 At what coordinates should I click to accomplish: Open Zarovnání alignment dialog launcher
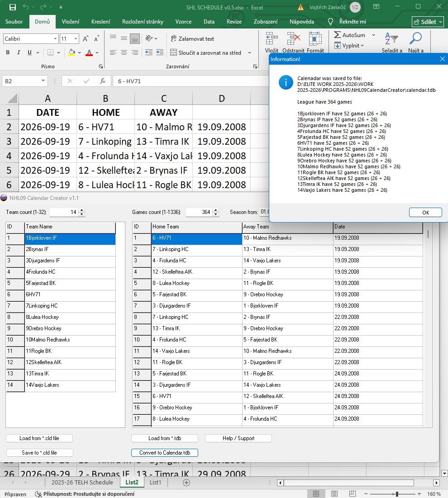click(255, 66)
